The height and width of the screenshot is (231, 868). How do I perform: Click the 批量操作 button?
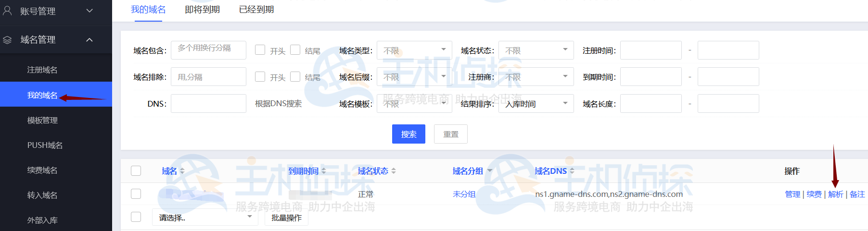pyautogui.click(x=286, y=218)
